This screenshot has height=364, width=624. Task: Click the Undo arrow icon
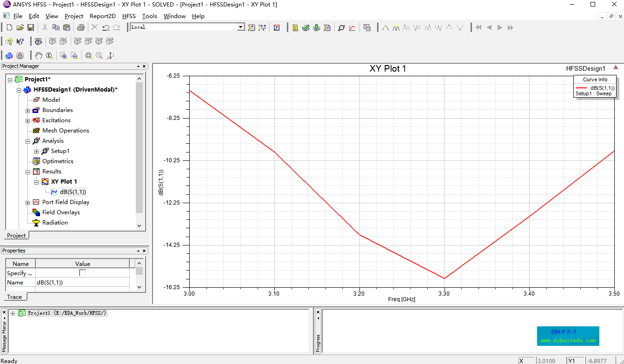pyautogui.click(x=106, y=28)
